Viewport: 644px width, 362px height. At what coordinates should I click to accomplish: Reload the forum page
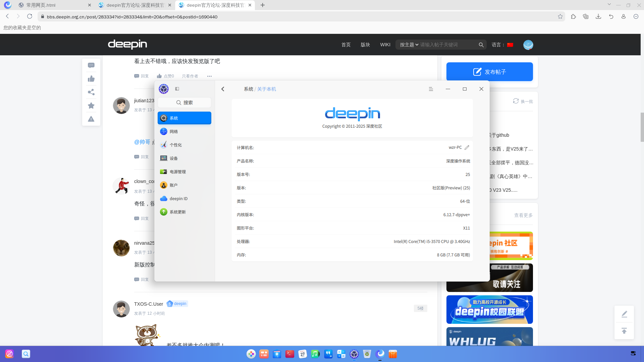point(30,16)
